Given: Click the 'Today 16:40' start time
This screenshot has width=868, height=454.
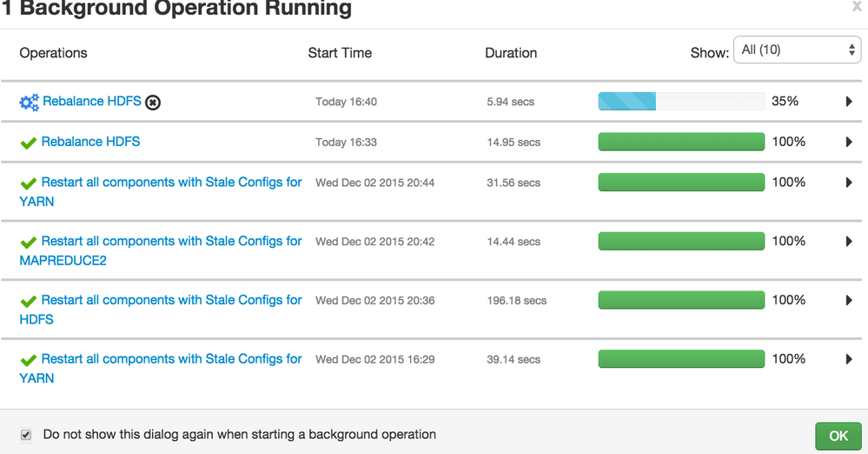Looking at the screenshot, I should (x=346, y=102).
